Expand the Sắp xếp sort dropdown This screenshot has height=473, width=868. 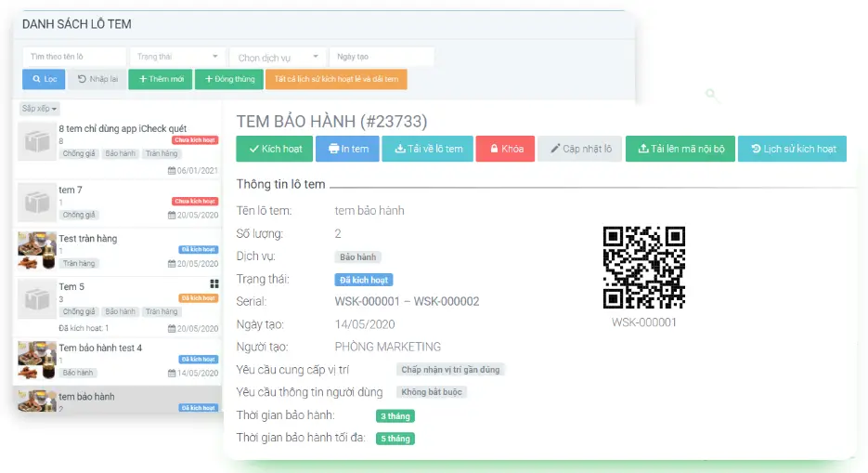[39, 109]
